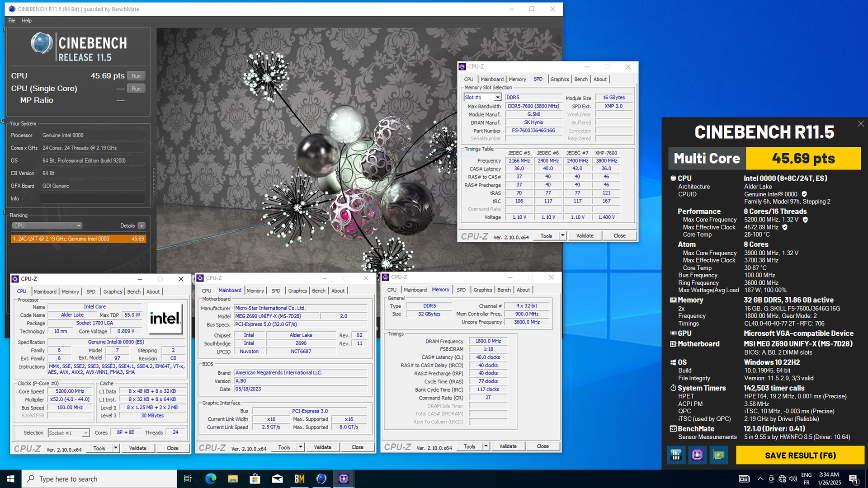This screenshot has width=868, height=488.
Task: Open the network status tray icon
Action: click(x=782, y=479)
